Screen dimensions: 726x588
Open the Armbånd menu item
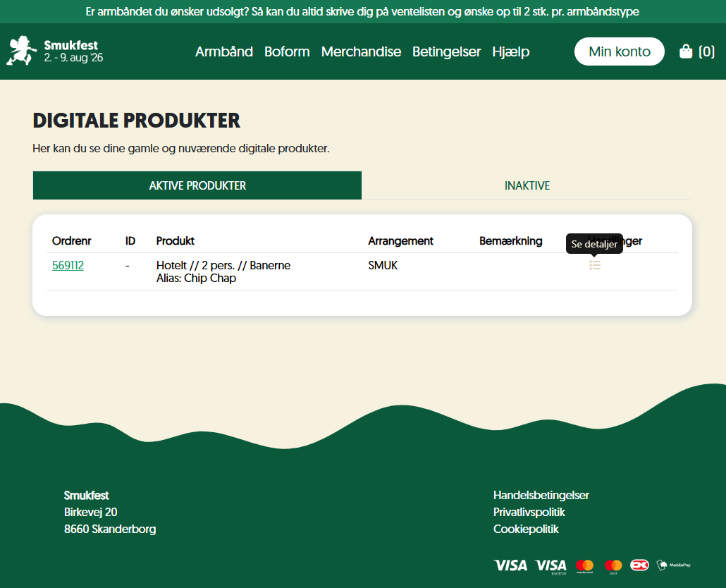tap(224, 51)
